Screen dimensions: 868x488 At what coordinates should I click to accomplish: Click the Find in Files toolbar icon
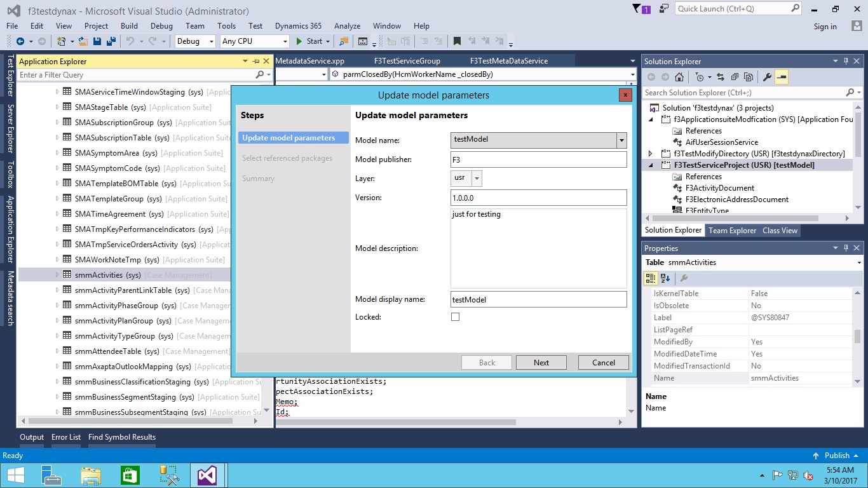344,41
